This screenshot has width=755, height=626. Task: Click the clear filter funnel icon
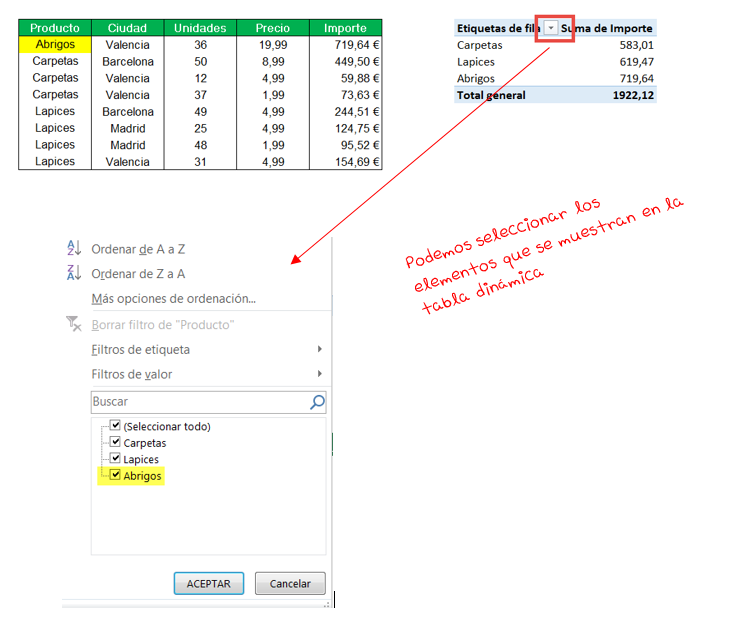[73, 324]
